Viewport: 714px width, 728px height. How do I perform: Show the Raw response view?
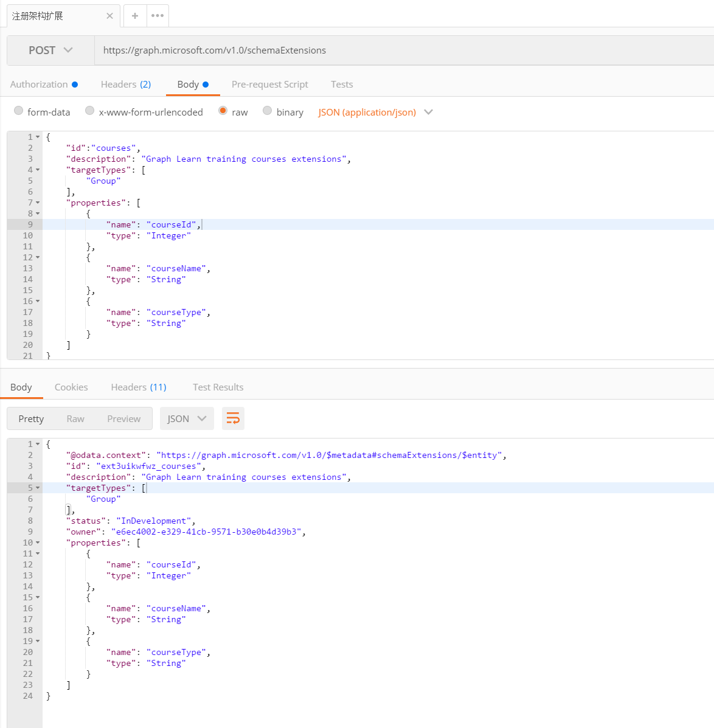[75, 418]
